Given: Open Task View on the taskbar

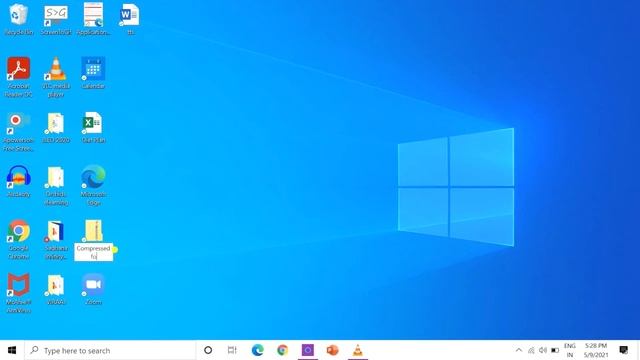Looking at the screenshot, I should pyautogui.click(x=232, y=350).
